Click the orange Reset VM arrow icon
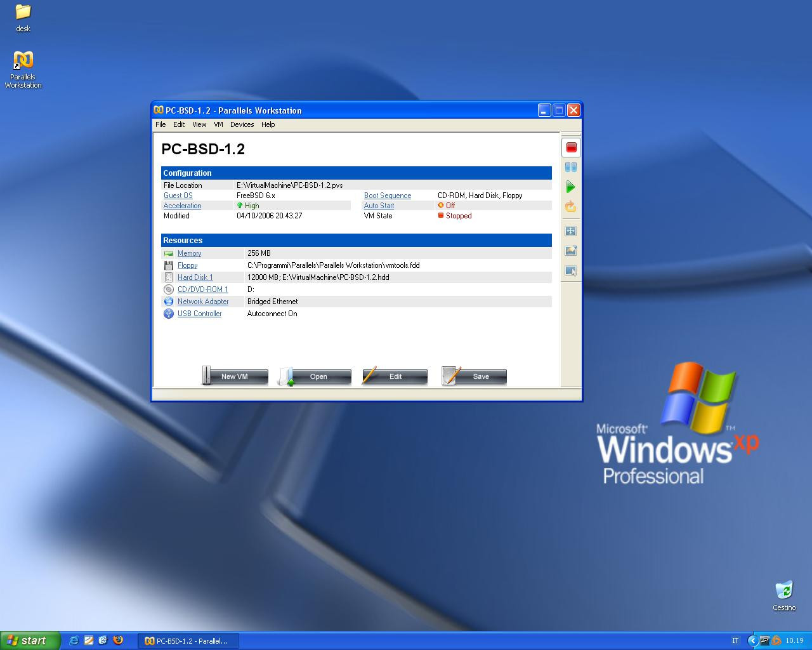Image resolution: width=812 pixels, height=650 pixels. (571, 206)
